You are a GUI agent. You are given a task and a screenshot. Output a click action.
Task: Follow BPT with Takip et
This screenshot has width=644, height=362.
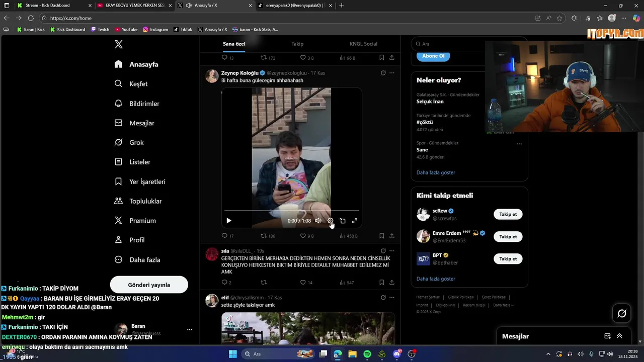(508, 259)
